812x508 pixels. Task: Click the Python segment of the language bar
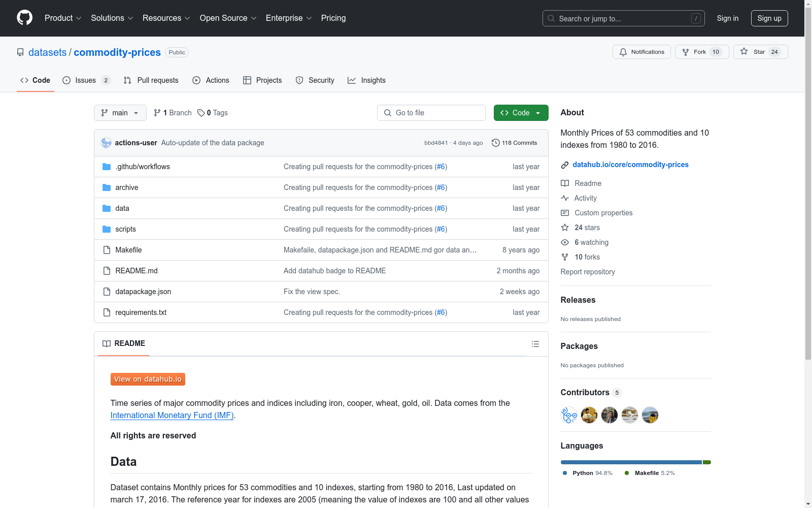(631, 462)
